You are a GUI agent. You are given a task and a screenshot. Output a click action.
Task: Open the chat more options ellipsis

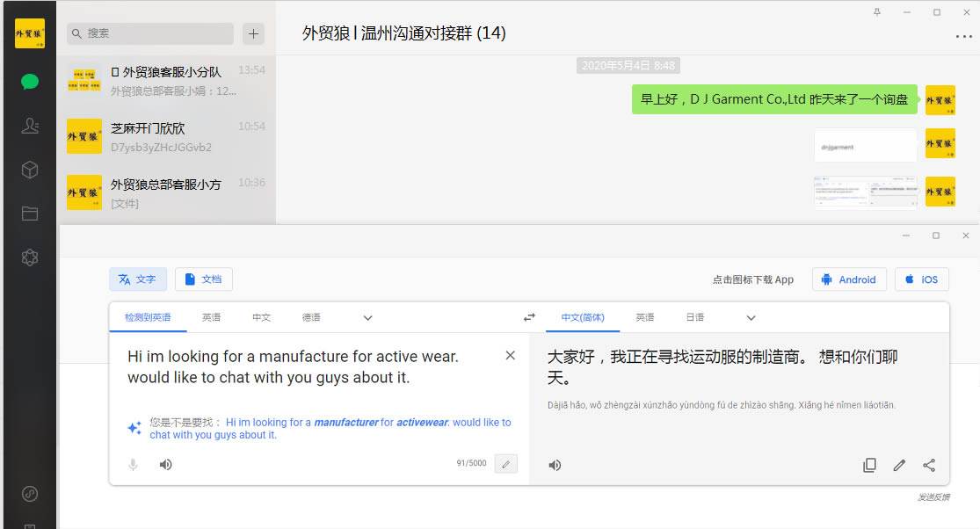click(963, 37)
